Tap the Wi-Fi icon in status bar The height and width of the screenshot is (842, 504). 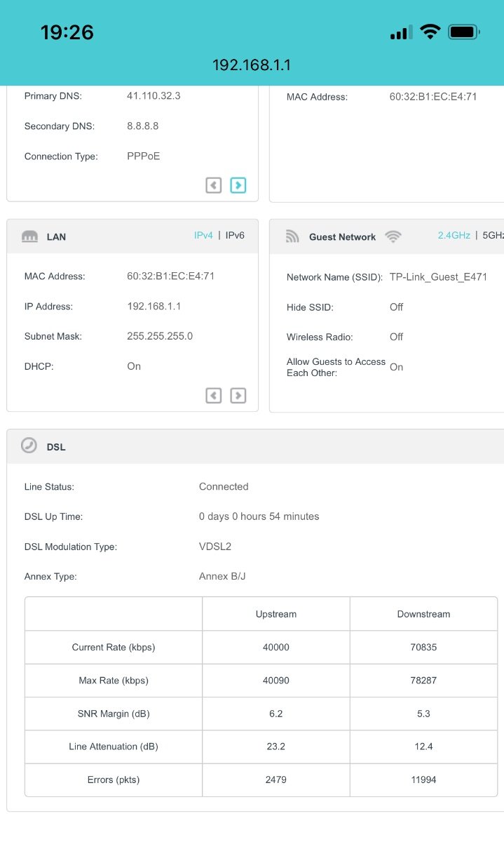430,32
